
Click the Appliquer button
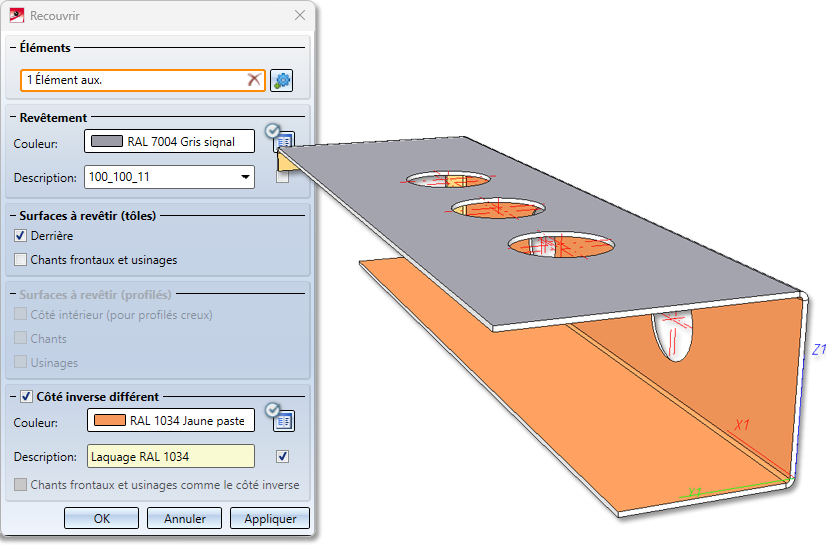(270, 518)
